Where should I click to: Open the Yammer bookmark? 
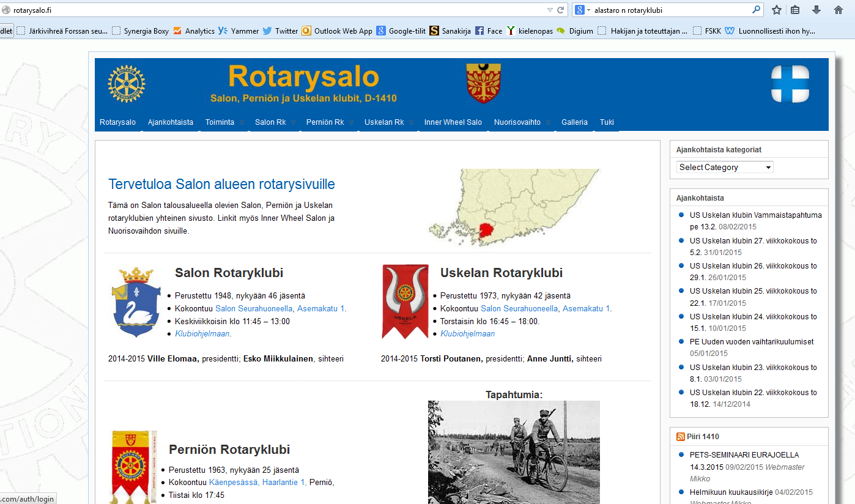tap(239, 31)
